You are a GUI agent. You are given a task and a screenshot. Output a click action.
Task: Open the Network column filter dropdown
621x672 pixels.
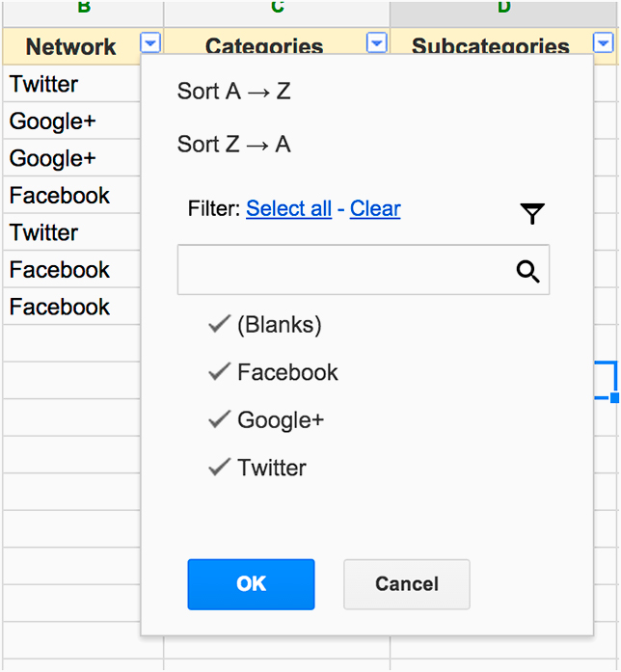coord(150,42)
